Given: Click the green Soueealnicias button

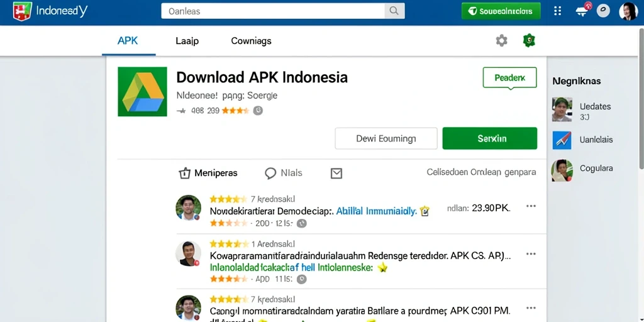Looking at the screenshot, I should point(501,11).
